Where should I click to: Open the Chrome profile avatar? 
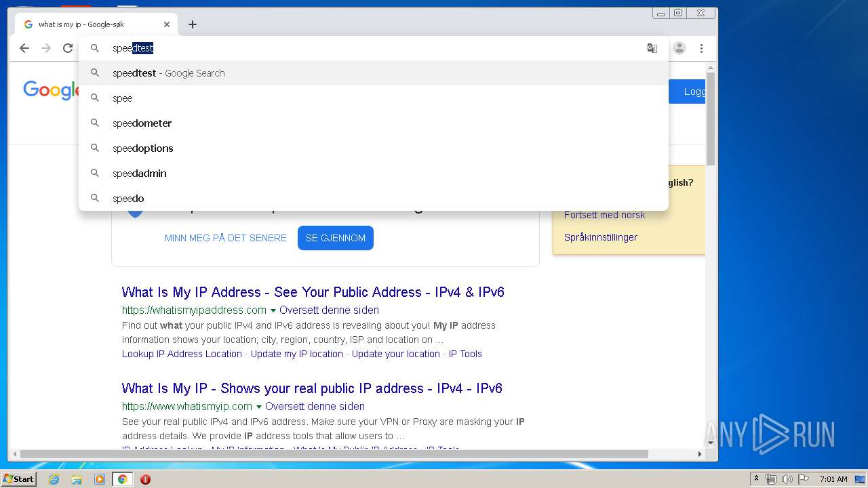[x=679, y=48]
